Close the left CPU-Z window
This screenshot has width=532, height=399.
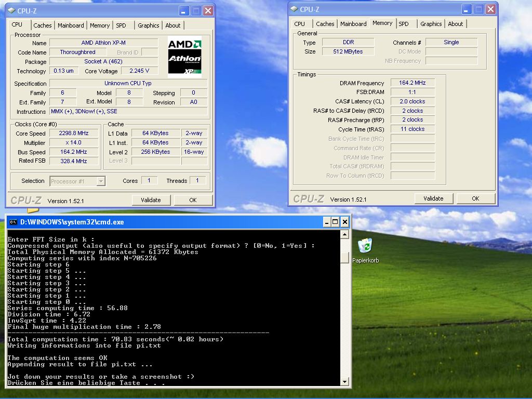208,11
